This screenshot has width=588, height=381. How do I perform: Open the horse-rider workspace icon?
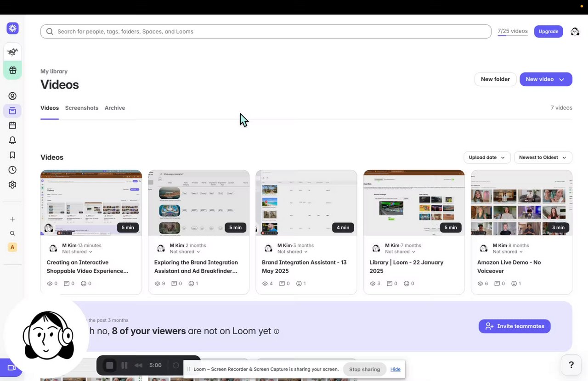12,52
